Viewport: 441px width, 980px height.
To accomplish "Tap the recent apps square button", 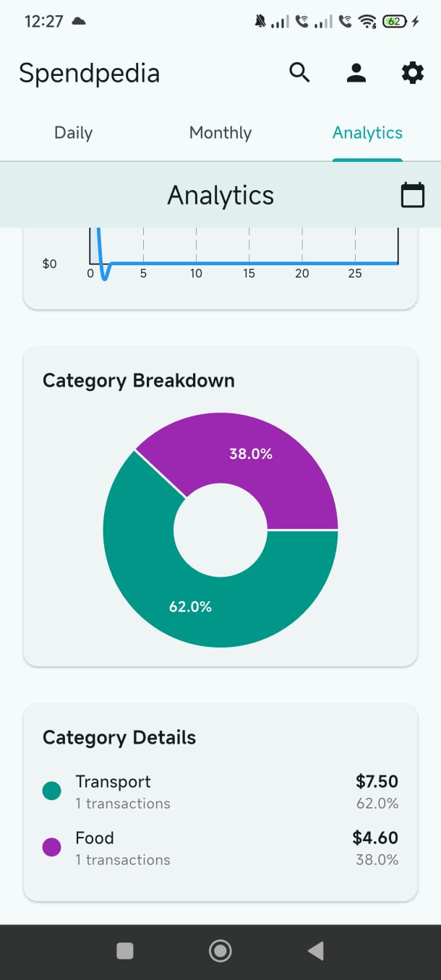I will coord(125,951).
